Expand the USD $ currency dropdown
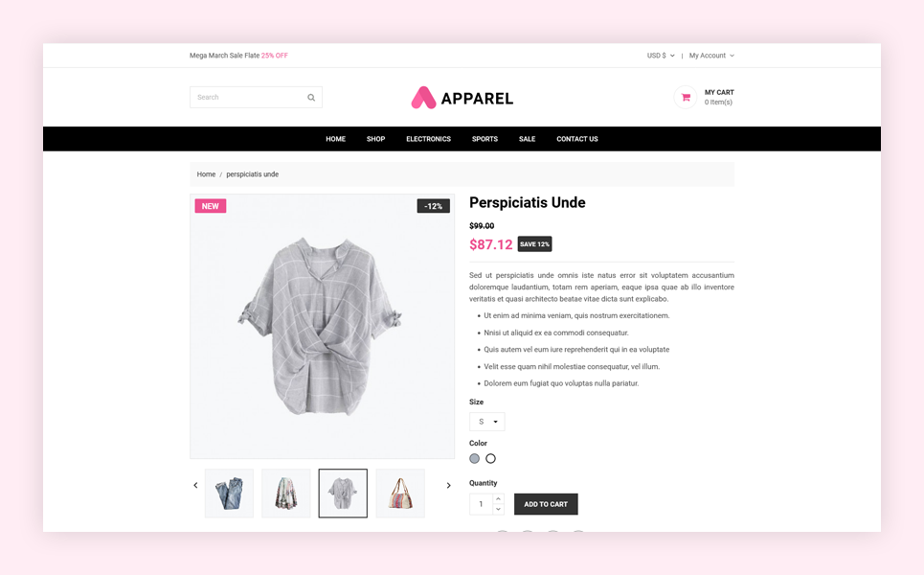 [x=661, y=56]
